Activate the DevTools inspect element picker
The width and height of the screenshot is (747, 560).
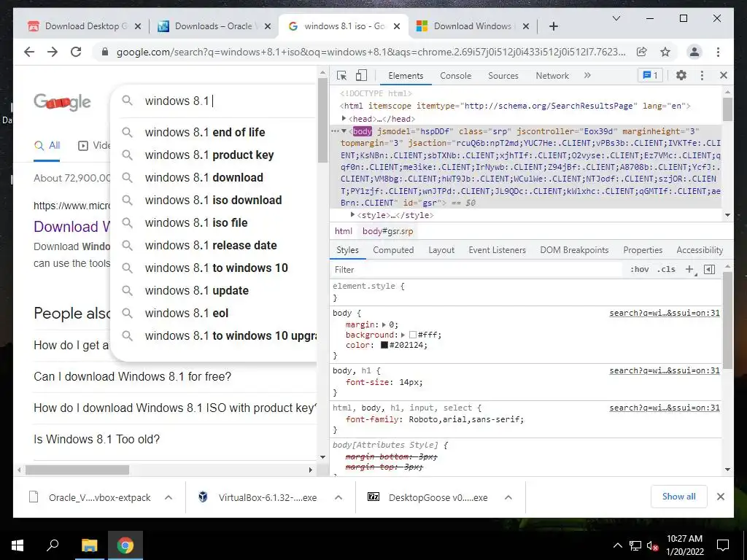pyautogui.click(x=341, y=75)
